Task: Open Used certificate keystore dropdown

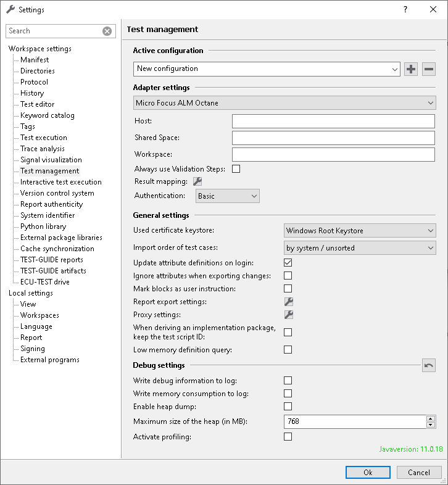Action: tap(360, 230)
